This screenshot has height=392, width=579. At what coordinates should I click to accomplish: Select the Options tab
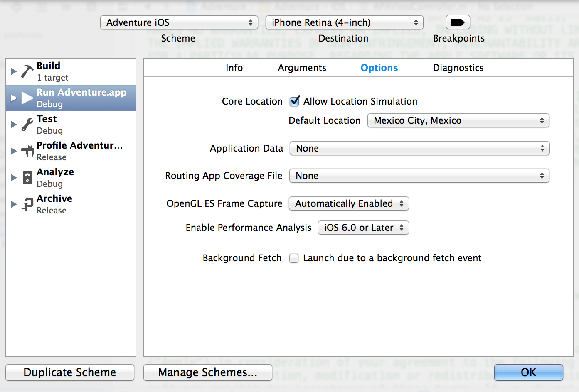379,68
